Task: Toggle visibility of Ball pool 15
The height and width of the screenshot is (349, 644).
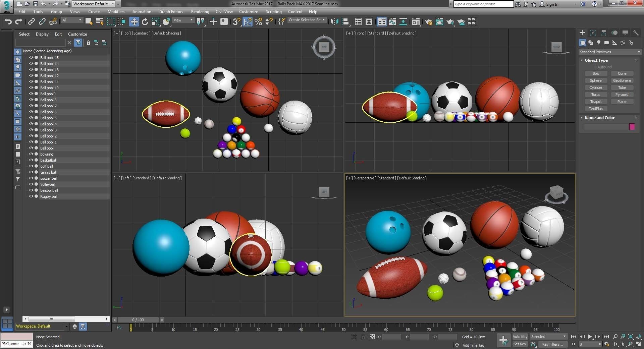Action: (31, 58)
